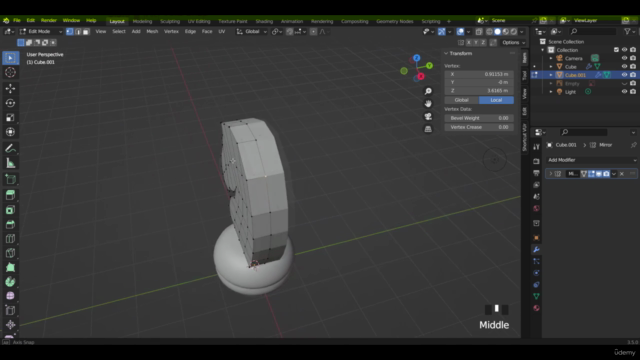This screenshot has width=640, height=360.
Task: Select solid viewport shading
Action: [498, 31]
